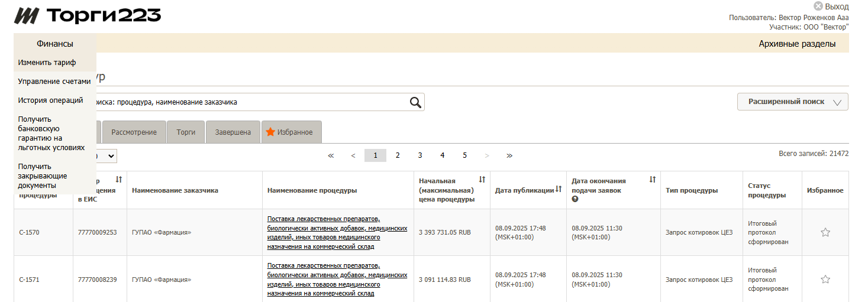Click the Выход logout icon
The image size is (868, 302).
tap(818, 7)
